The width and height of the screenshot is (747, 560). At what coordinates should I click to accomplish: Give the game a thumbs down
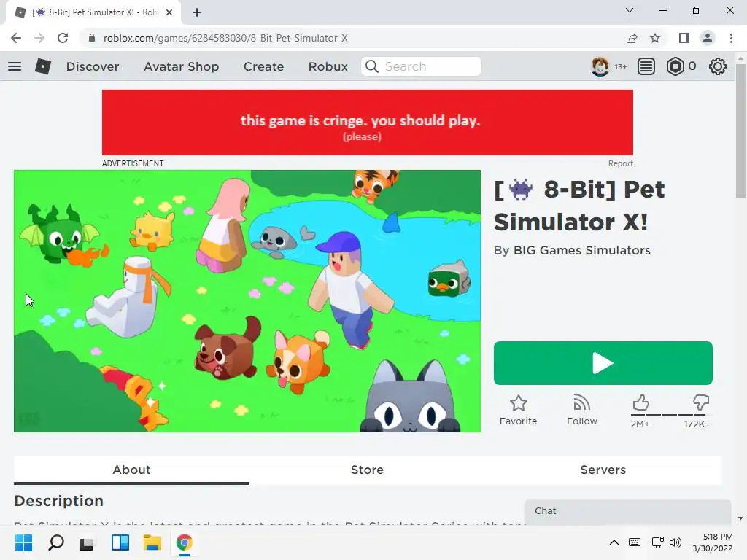701,402
